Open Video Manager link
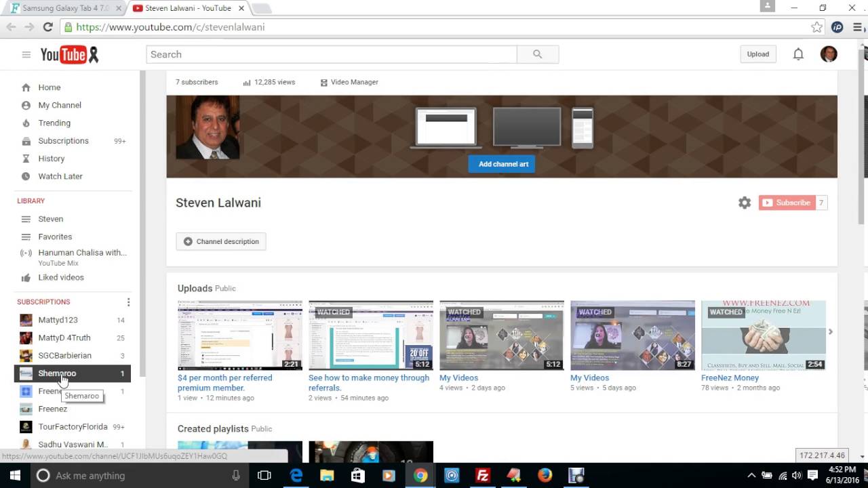 (x=349, y=82)
